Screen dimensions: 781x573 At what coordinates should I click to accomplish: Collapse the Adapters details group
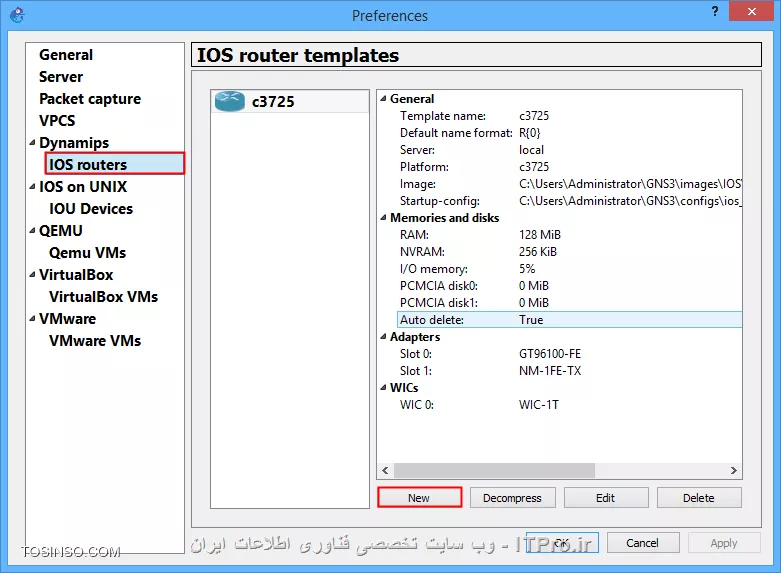pos(384,337)
